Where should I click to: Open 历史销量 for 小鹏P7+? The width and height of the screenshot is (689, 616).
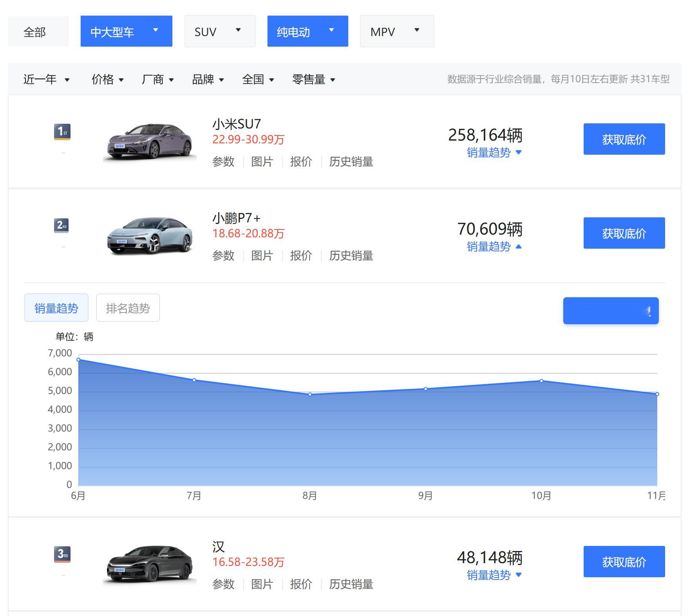pyautogui.click(x=351, y=256)
